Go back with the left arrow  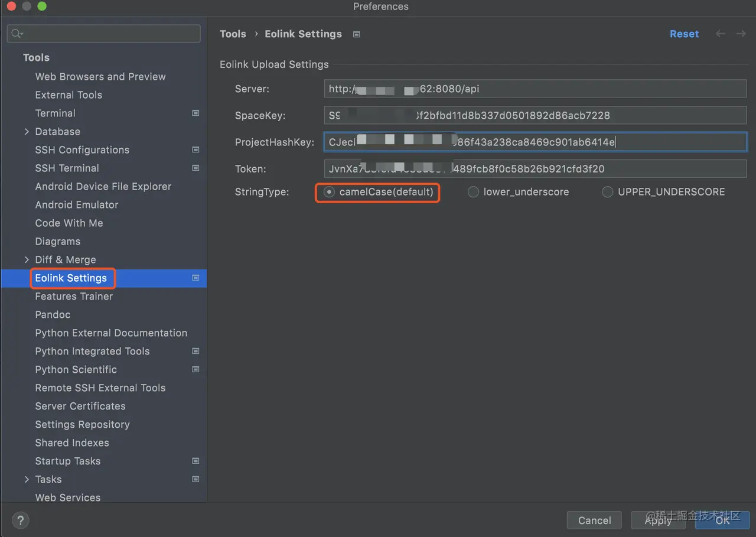(721, 34)
